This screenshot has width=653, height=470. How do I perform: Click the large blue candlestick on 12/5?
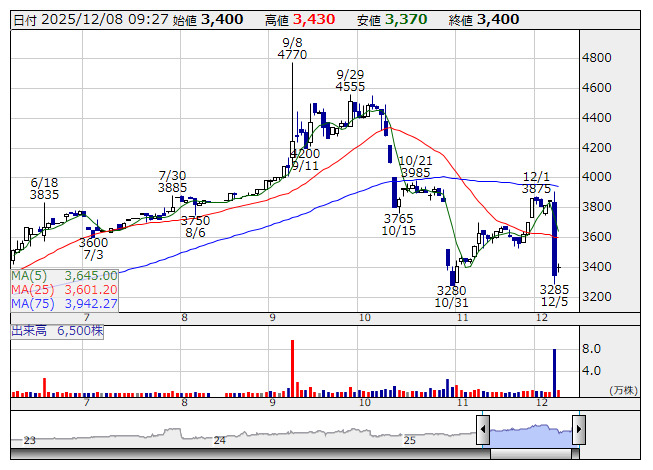[554, 239]
